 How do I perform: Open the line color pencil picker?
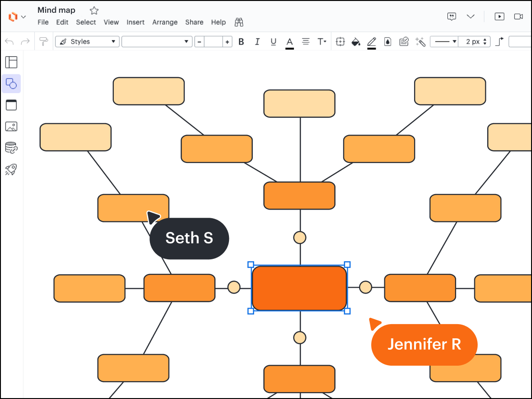372,43
